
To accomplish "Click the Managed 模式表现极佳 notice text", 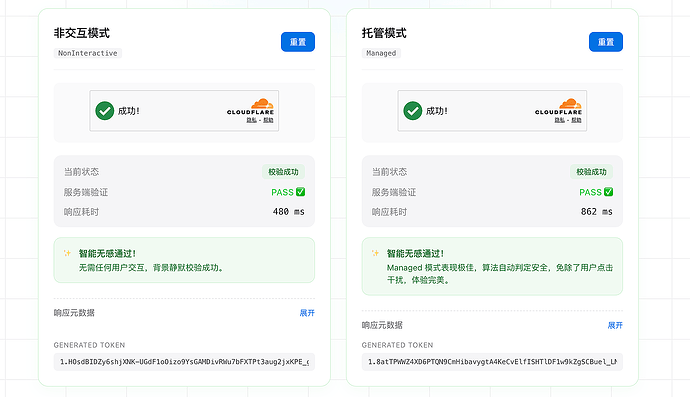I will (500, 274).
